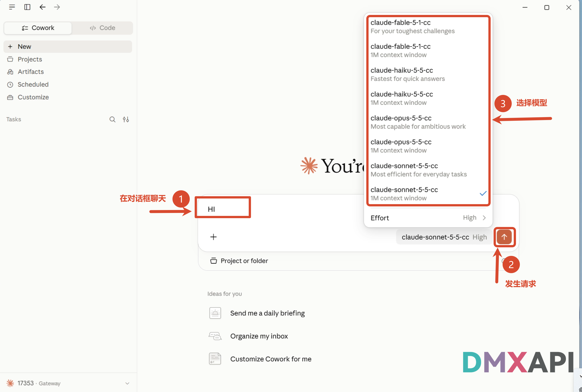Click the daily briefing idea icon
The height and width of the screenshot is (392, 582).
pyautogui.click(x=215, y=313)
